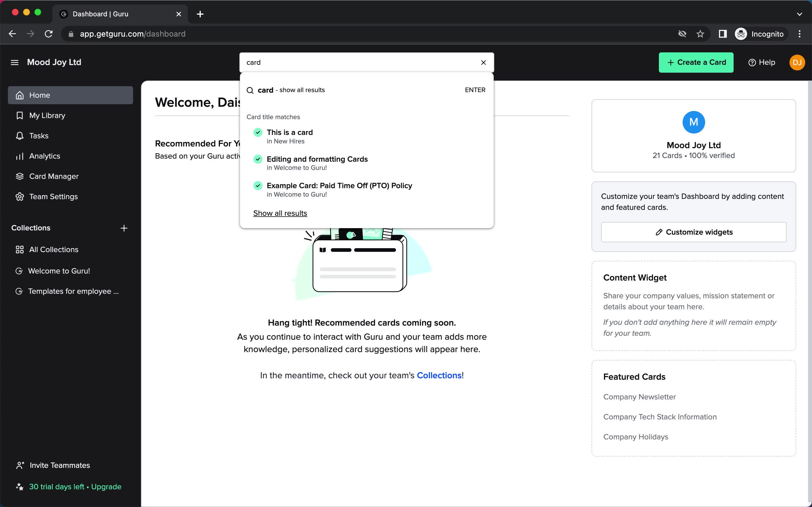Toggle verified checkmark on Editing and formatting Cards
This screenshot has height=507, width=812.
257,158
